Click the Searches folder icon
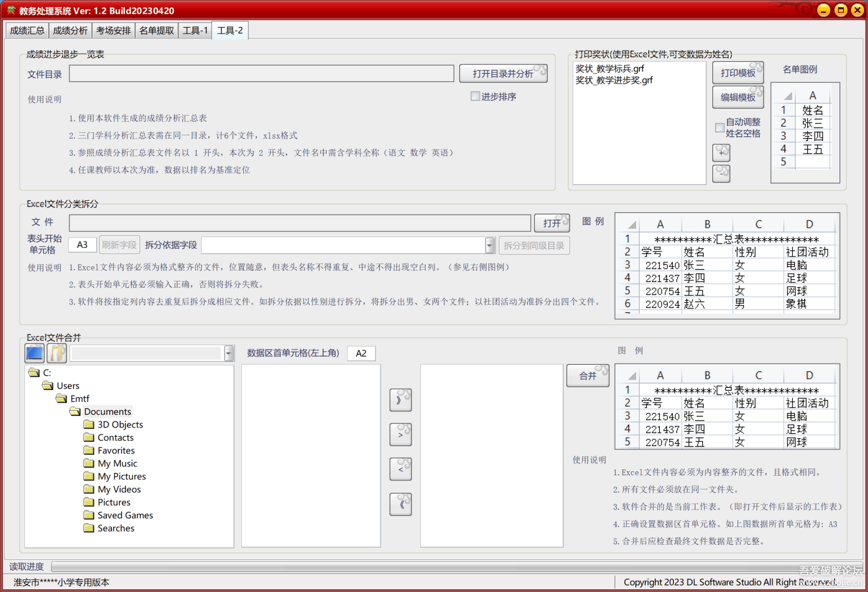 89,528
